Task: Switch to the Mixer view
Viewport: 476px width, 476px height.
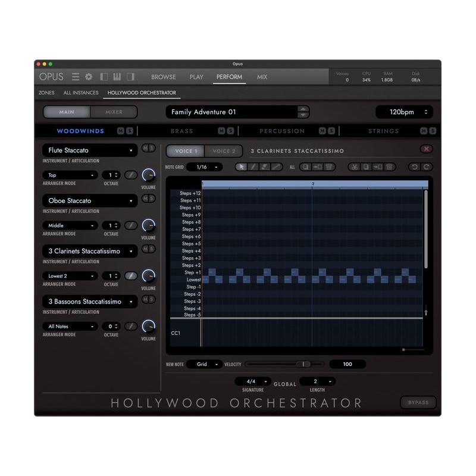Action: point(114,112)
